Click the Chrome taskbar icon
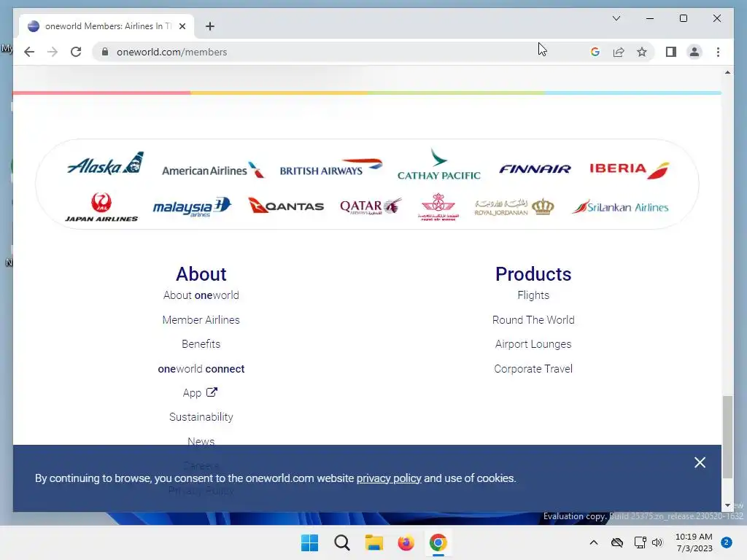 [x=438, y=542]
